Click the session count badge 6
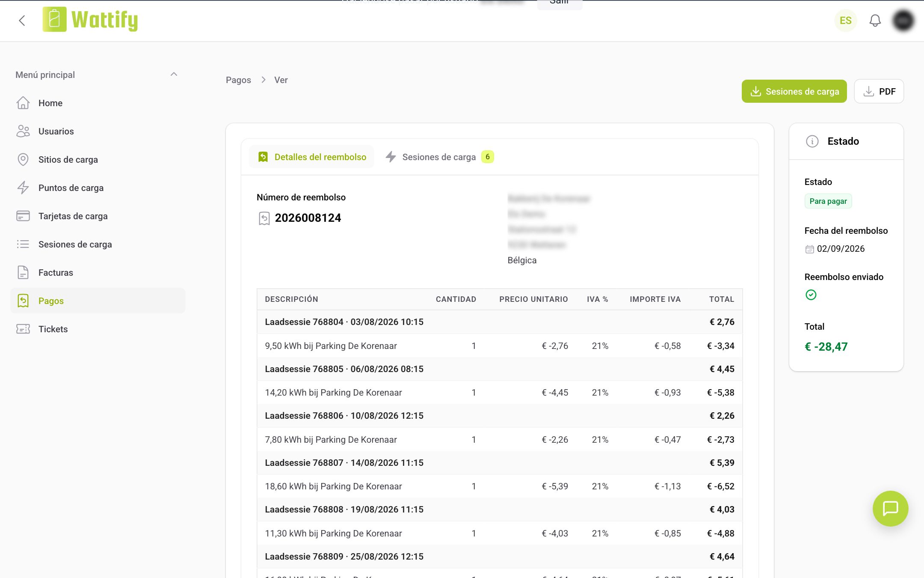The image size is (924, 578). (x=487, y=157)
